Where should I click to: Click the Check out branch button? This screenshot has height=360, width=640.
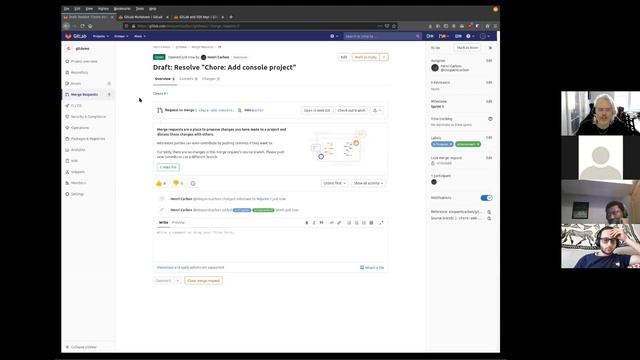(x=351, y=110)
